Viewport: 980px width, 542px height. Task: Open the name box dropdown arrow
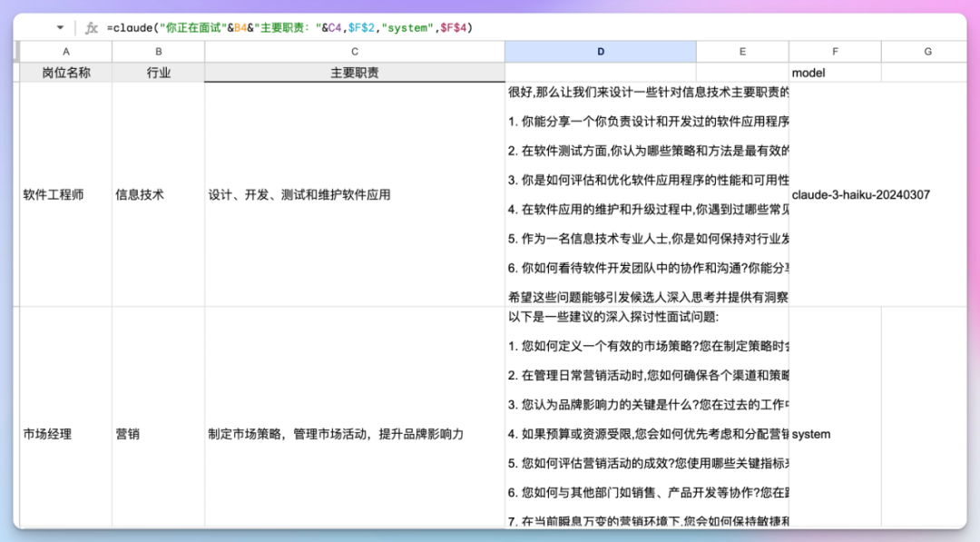(61, 28)
